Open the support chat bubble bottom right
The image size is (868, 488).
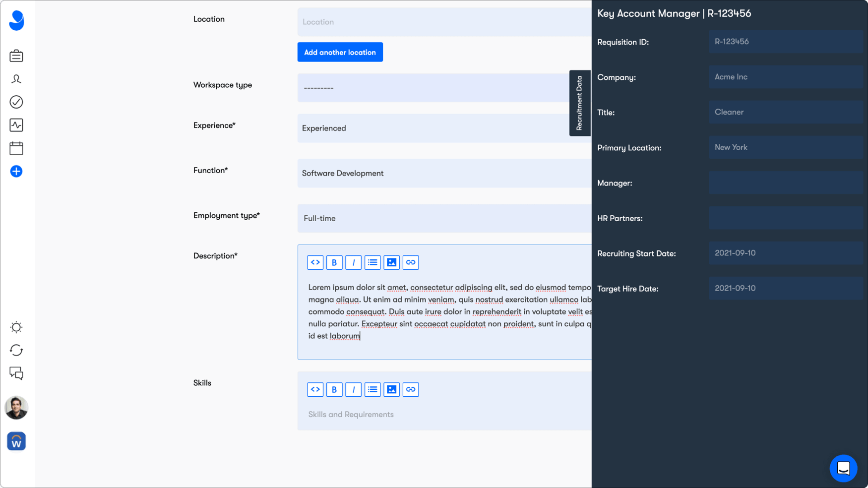click(x=843, y=468)
